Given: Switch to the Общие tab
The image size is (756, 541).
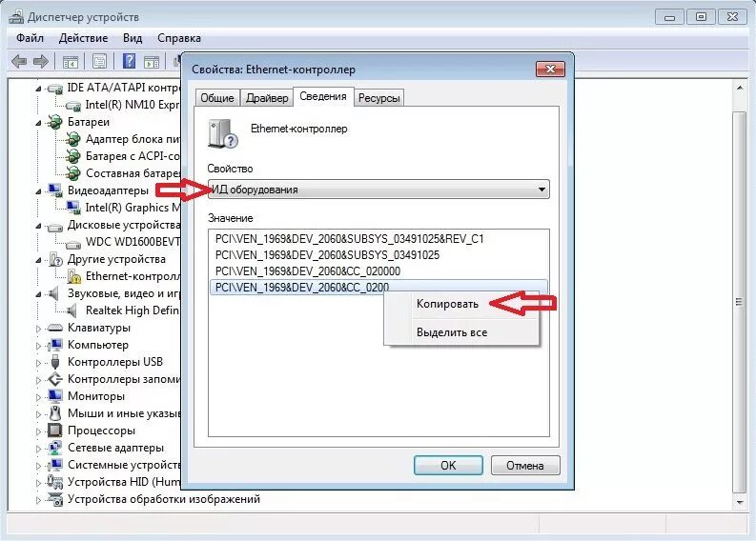Looking at the screenshot, I should [x=217, y=98].
